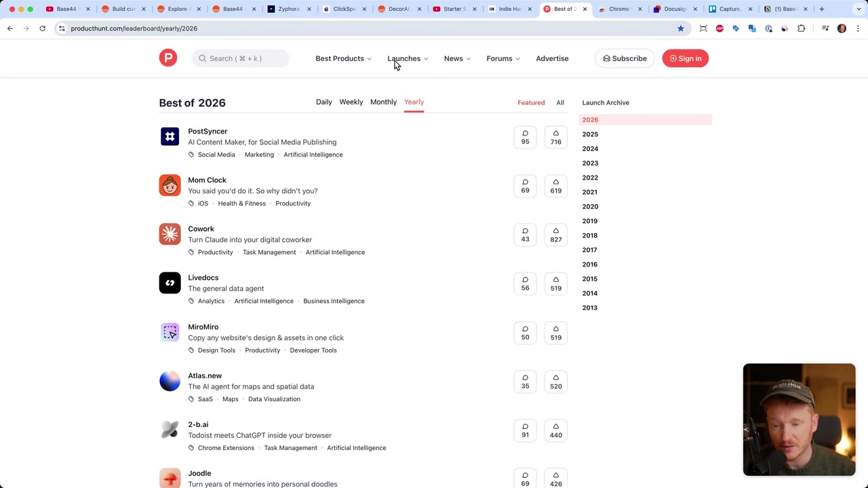Viewport: 868px width, 488px height.
Task: Show Featured products filter
Action: [x=531, y=102]
